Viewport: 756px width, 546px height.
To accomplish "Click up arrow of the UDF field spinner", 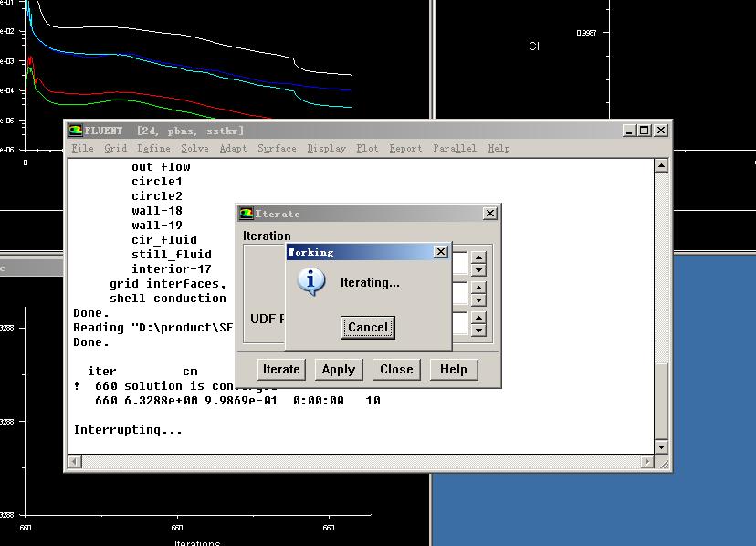I will (x=478, y=318).
